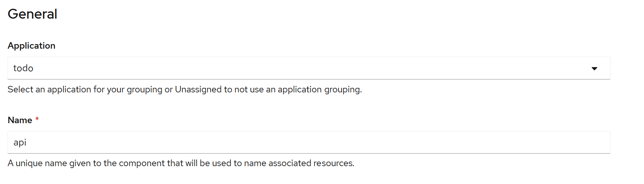
Task: Open the Application select showing todo
Action: 309,68
